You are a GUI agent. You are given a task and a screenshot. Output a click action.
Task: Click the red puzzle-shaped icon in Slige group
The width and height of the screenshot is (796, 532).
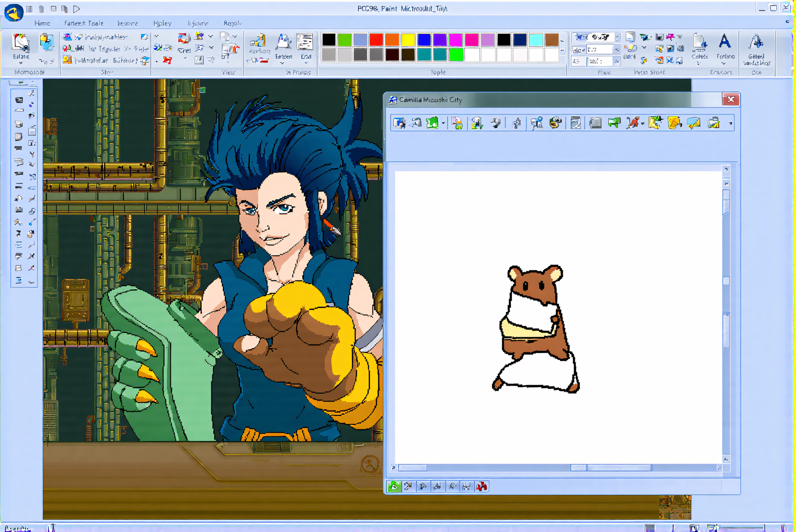click(x=167, y=60)
